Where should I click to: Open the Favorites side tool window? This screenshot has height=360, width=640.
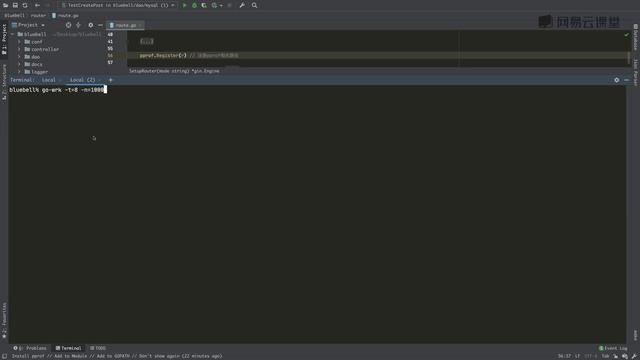4,320
